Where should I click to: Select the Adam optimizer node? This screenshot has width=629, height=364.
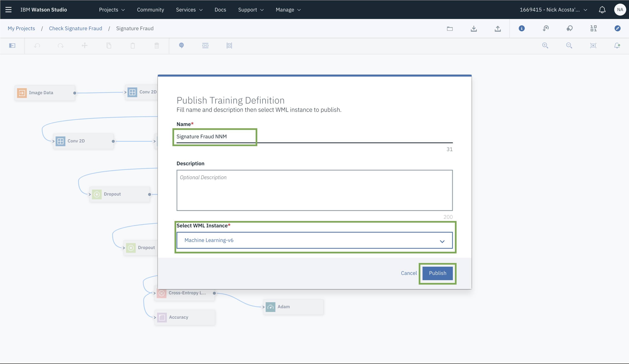(x=293, y=307)
